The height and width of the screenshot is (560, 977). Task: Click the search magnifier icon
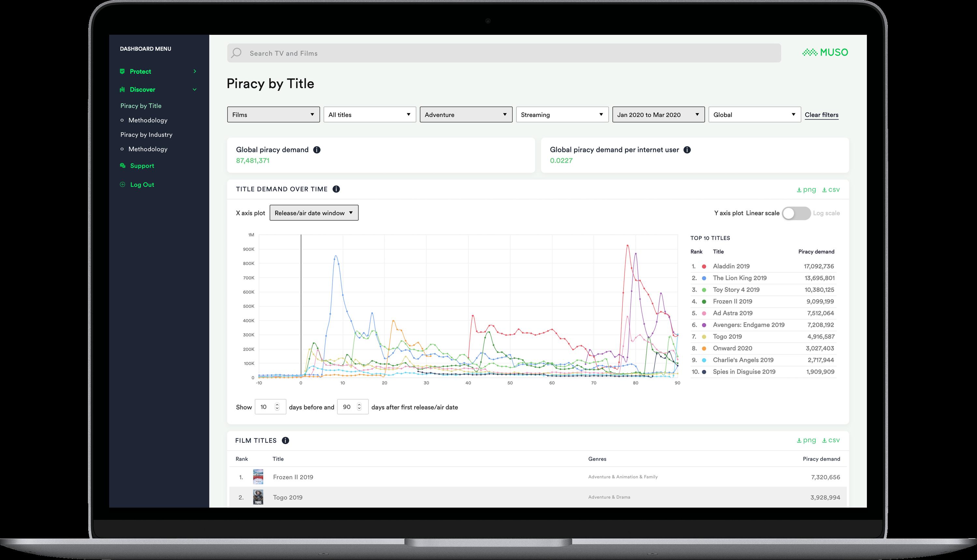click(x=237, y=53)
